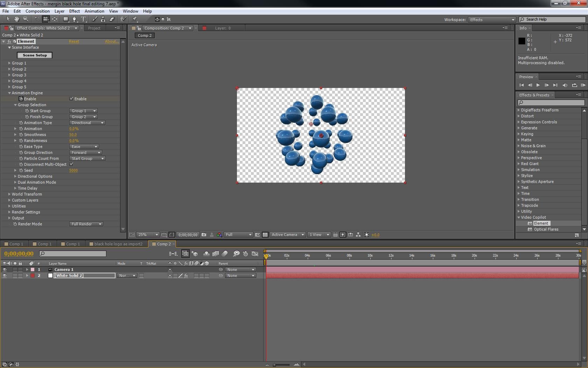Select the Zoom tool

(26, 19)
